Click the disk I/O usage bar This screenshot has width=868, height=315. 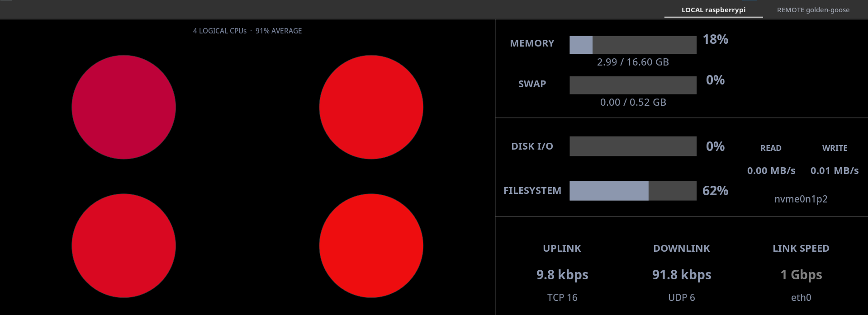633,146
